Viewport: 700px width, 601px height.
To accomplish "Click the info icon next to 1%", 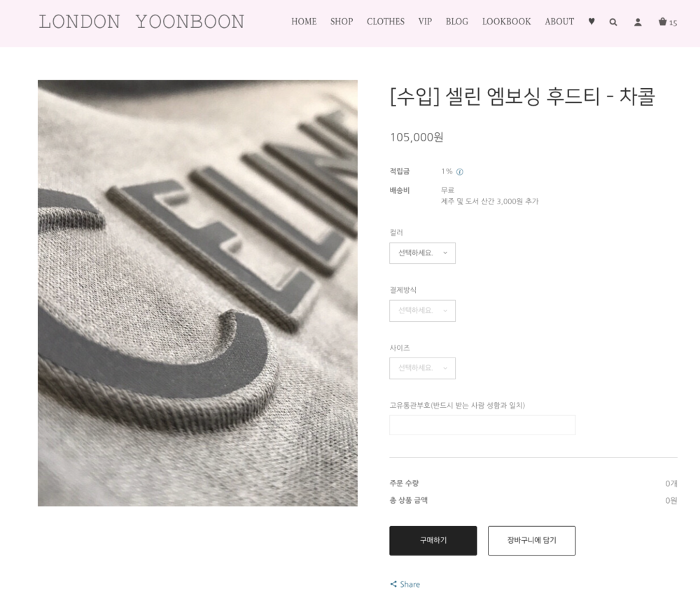I will tap(460, 172).
